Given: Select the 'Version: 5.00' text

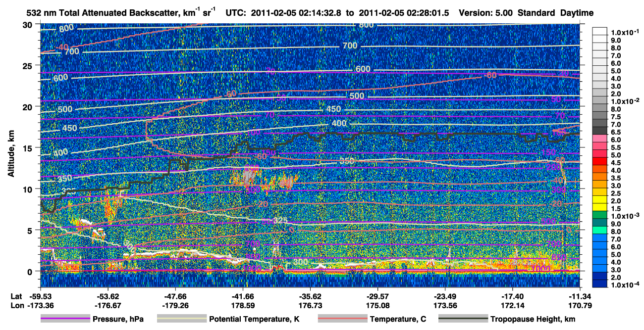Looking at the screenshot, I should [486, 13].
